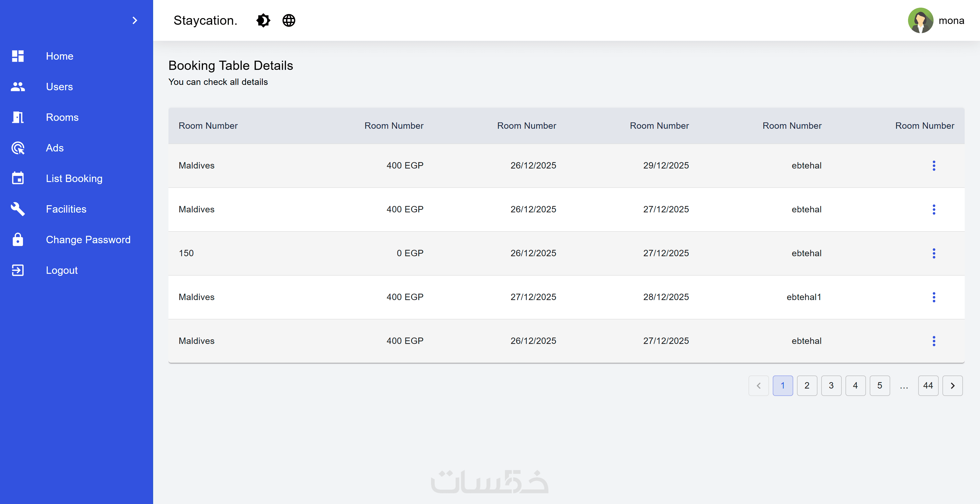Go to next page arrow
Screen dimensions: 980x504
tap(952, 386)
